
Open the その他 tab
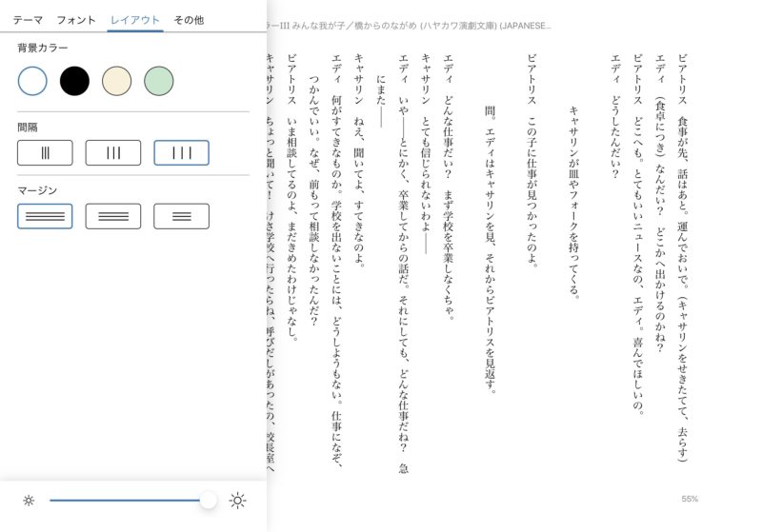click(x=189, y=20)
